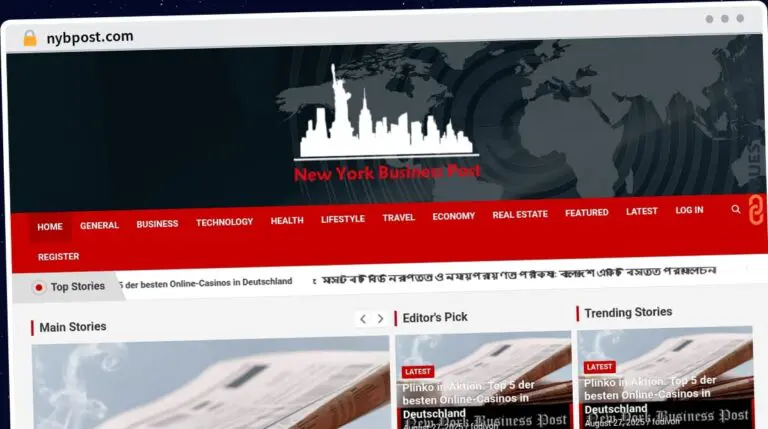
Task: Click the REGISTER link
Action: click(x=58, y=257)
